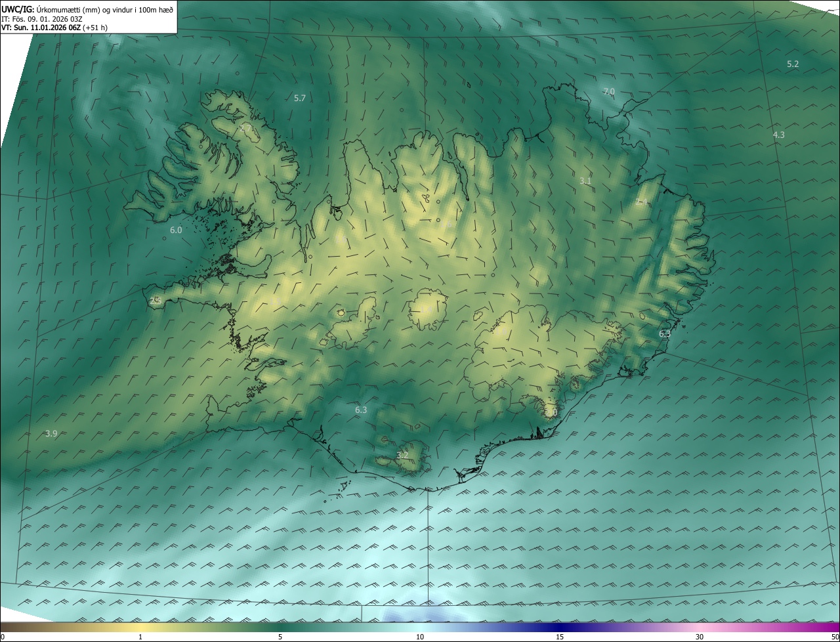Click the 6.0 value label on the map
The height and width of the screenshot is (642, 840).
point(176,230)
